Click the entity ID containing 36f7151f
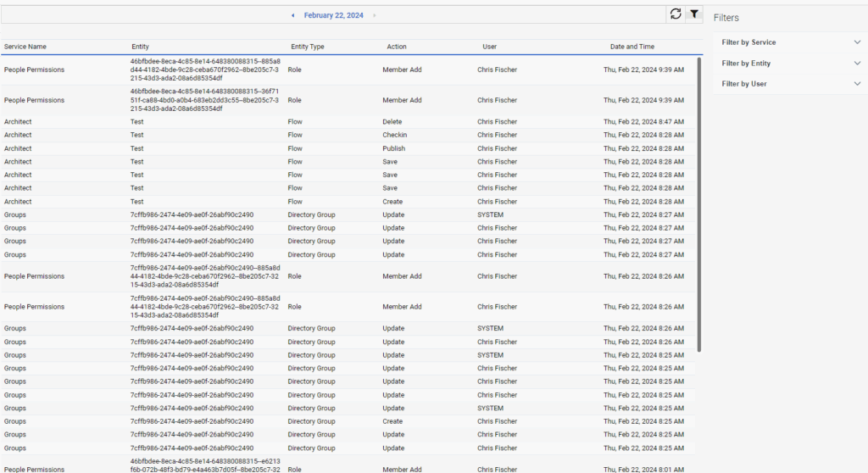 [205, 100]
